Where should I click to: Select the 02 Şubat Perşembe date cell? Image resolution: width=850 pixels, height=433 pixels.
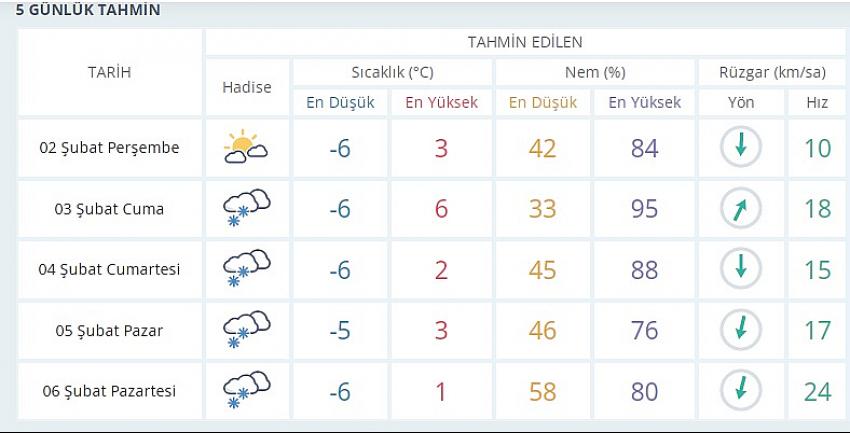point(110,147)
